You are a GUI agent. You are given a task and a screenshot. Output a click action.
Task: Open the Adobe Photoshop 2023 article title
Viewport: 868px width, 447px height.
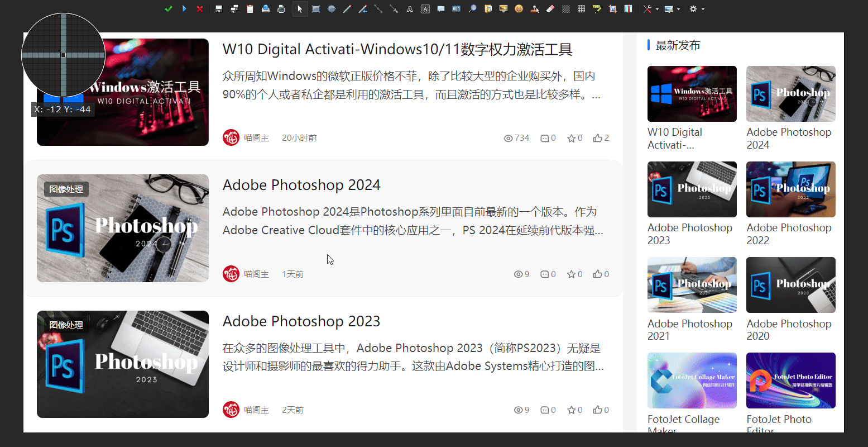coord(301,321)
